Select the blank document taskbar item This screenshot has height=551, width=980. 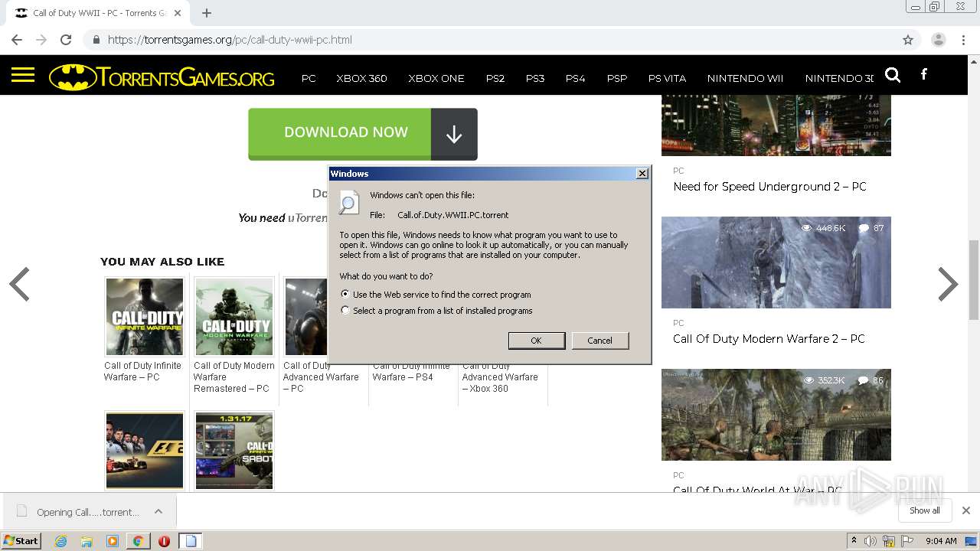(x=191, y=541)
